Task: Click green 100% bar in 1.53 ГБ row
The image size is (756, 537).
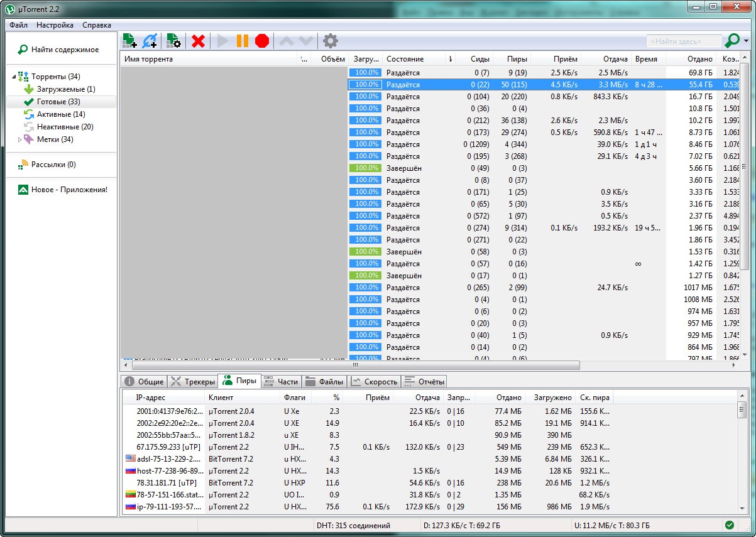Action: 365,252
